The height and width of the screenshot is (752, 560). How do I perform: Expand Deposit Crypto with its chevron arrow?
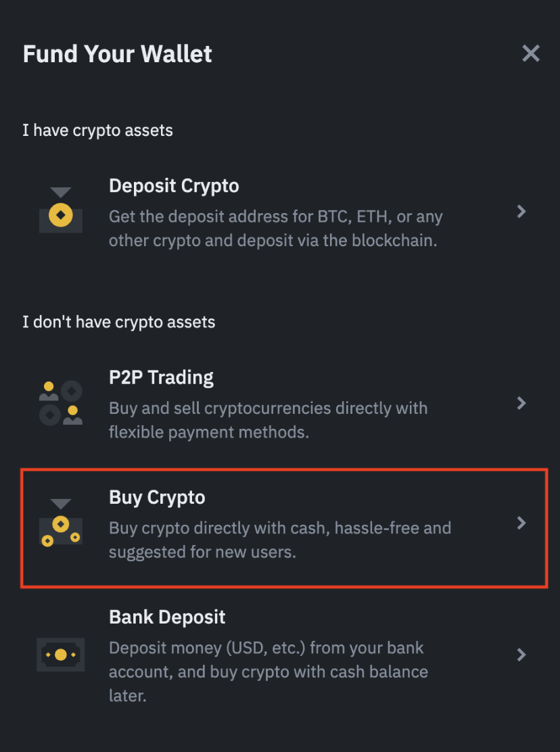pos(521,212)
